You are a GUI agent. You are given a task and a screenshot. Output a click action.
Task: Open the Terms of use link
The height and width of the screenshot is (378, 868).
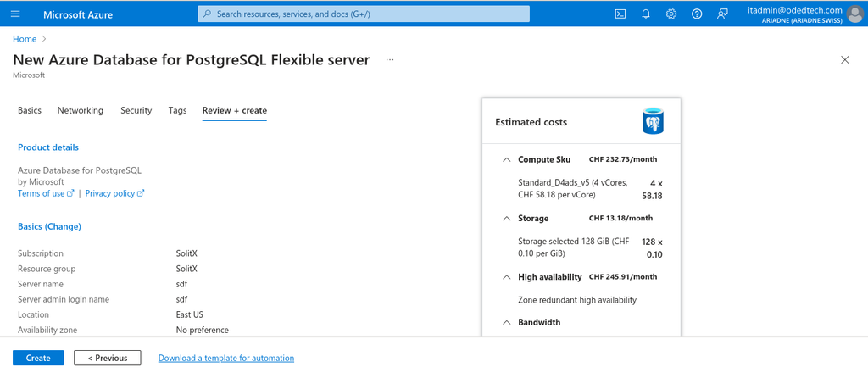click(46, 193)
